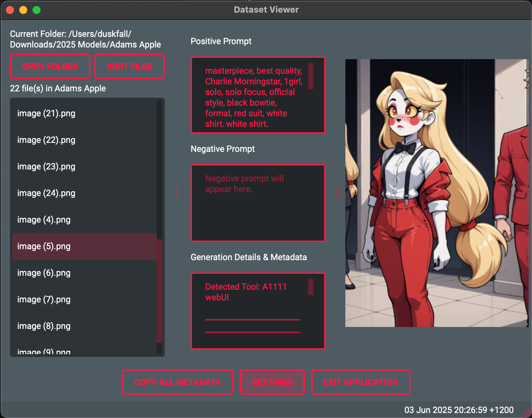
Task: Select image (23).png in file list
Action: pos(85,166)
